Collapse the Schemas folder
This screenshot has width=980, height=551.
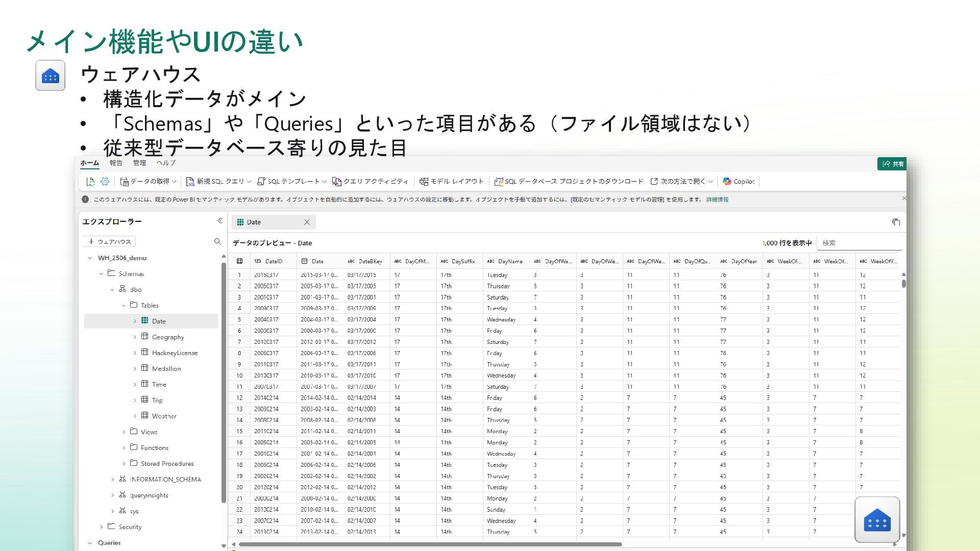click(x=101, y=274)
